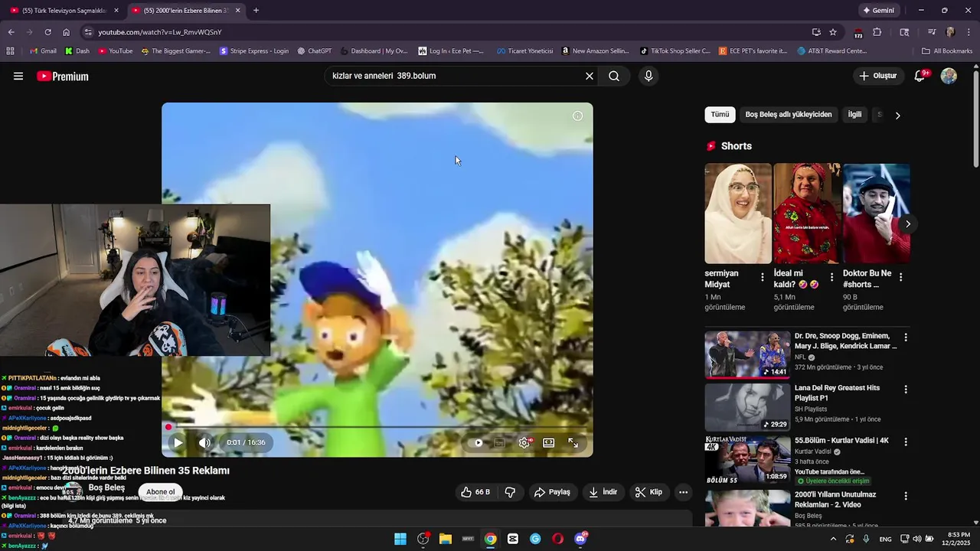Download the video with İndir
Image resolution: width=980 pixels, height=551 pixels.
[603, 492]
